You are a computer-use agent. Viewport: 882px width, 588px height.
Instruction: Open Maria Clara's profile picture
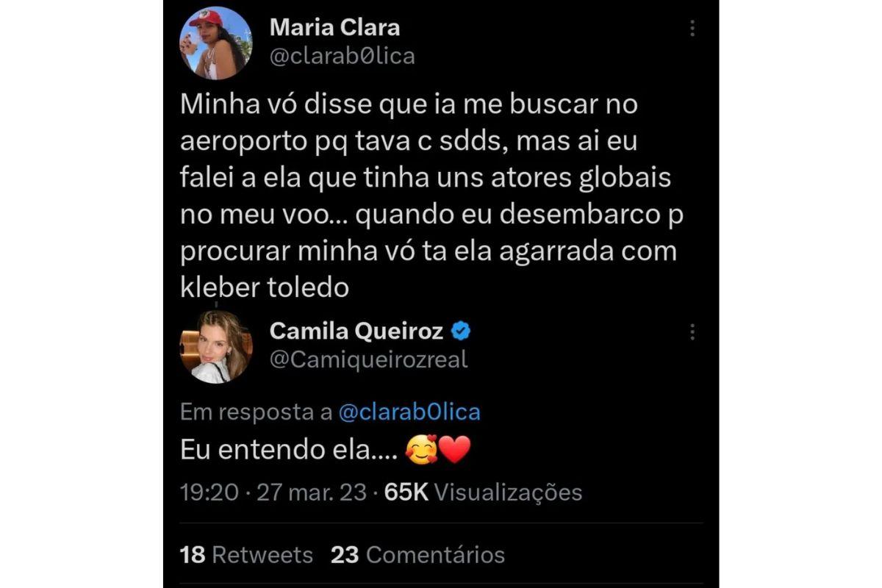(215, 43)
